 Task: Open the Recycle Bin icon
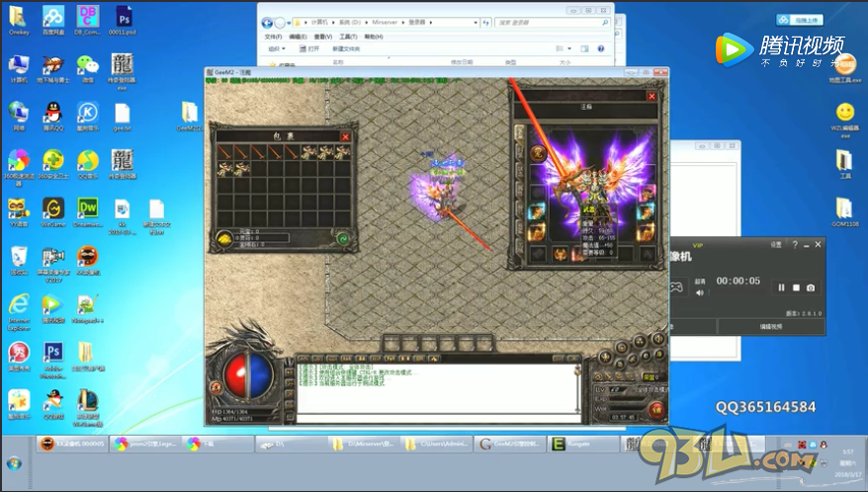point(19,261)
